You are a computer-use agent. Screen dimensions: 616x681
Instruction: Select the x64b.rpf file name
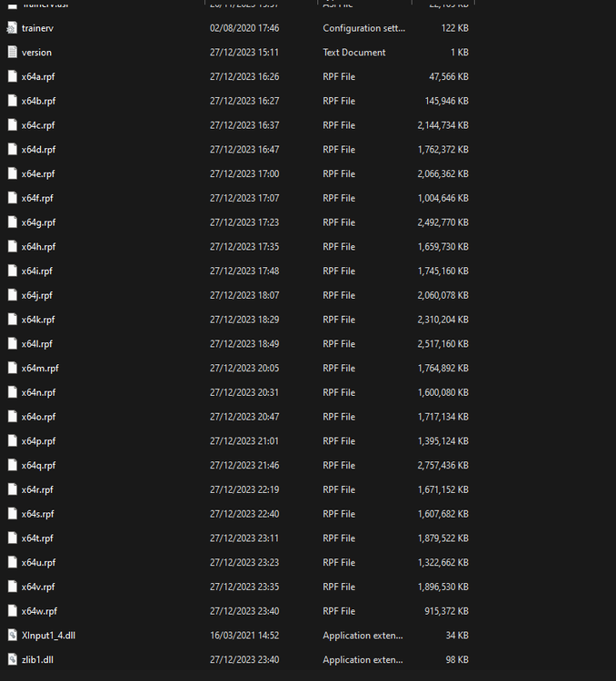[x=38, y=102]
